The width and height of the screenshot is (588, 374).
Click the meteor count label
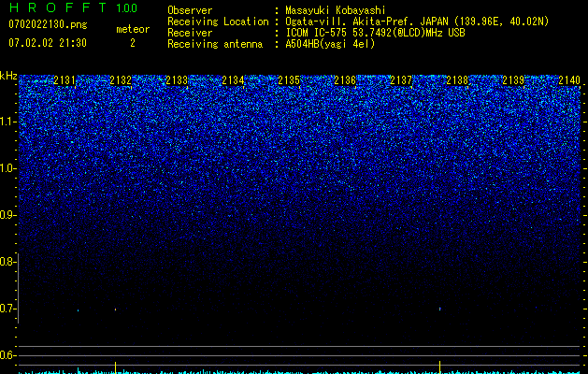133,29
